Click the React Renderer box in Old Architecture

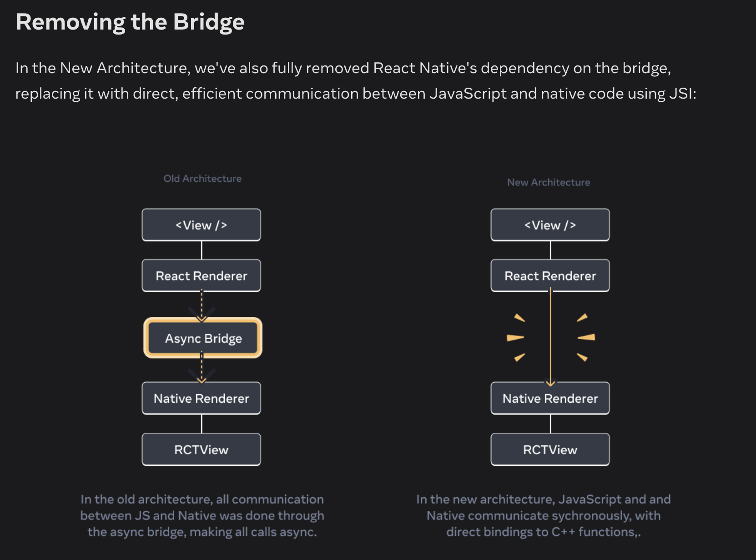click(x=201, y=275)
